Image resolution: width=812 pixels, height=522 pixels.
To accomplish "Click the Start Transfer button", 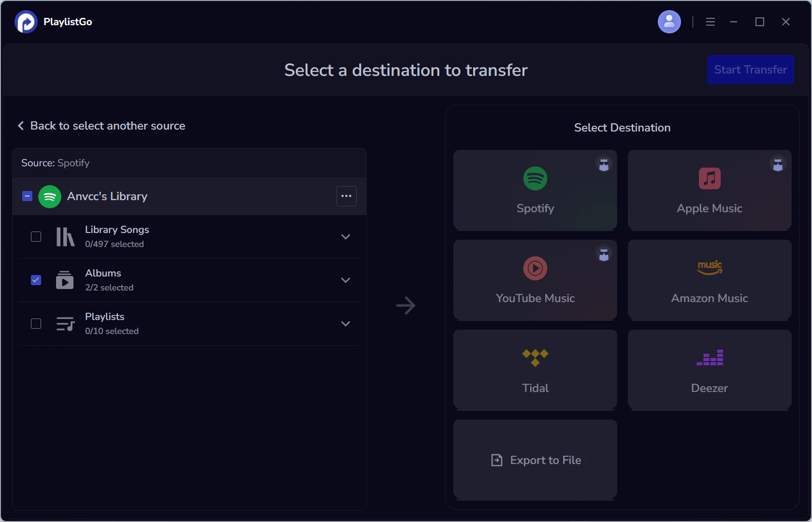I will pos(750,70).
